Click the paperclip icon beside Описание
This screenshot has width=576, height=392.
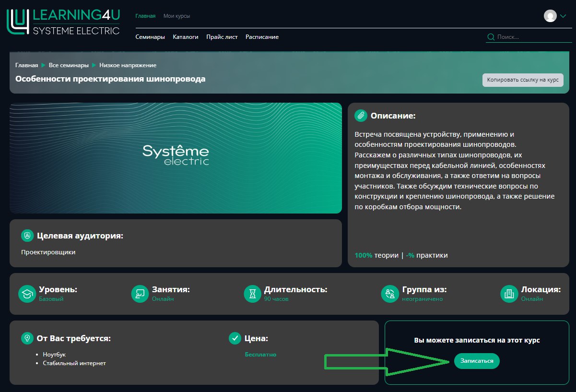click(x=361, y=116)
